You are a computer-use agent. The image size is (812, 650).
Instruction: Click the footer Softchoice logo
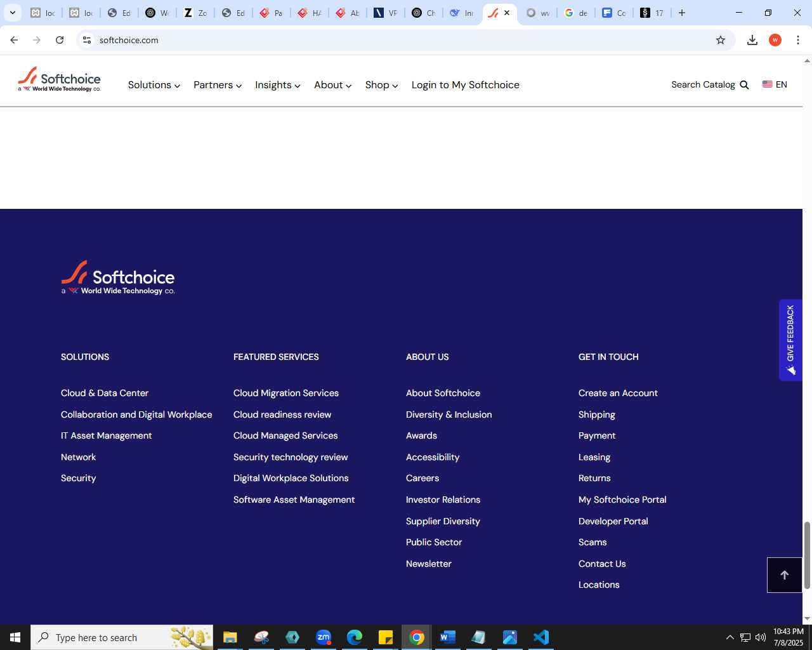tap(118, 277)
